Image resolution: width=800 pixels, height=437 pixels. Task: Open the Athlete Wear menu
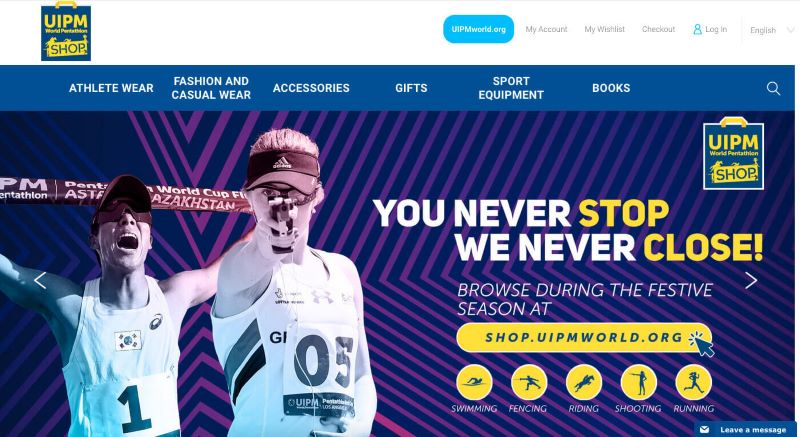111,88
